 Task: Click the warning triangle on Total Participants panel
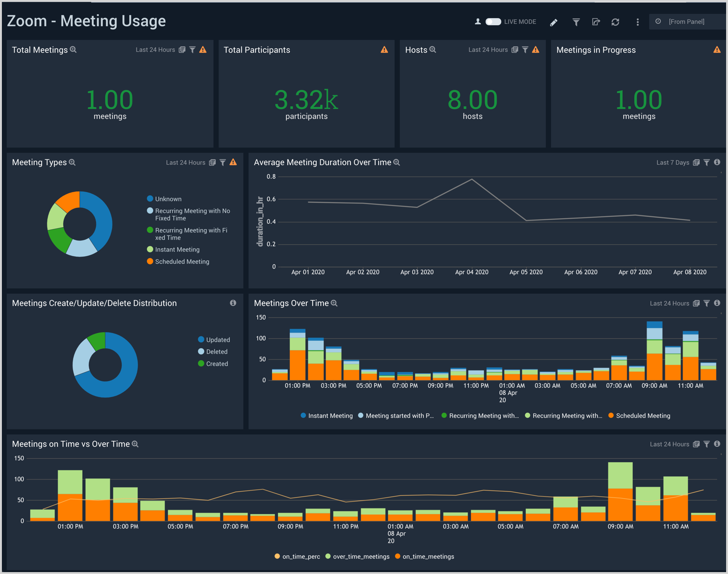(x=384, y=49)
